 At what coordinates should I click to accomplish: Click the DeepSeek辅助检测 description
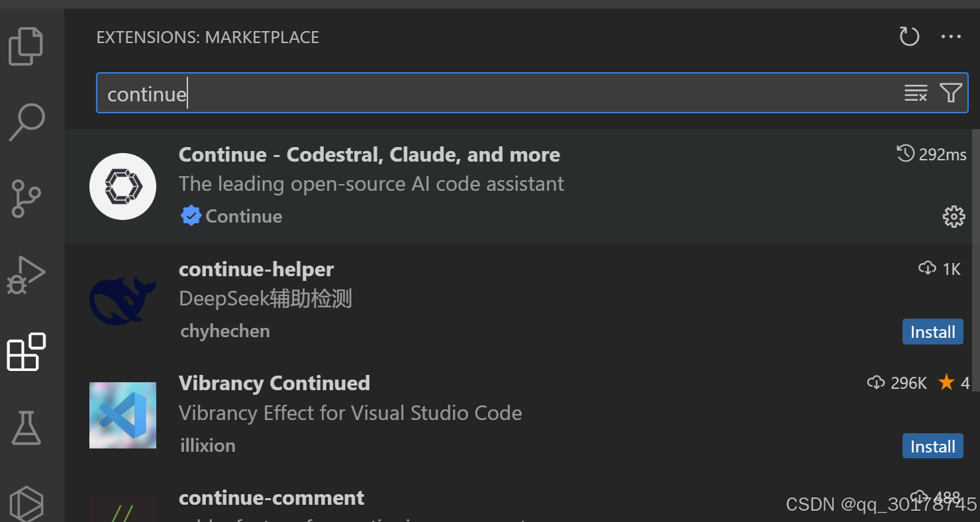pyautogui.click(x=266, y=299)
